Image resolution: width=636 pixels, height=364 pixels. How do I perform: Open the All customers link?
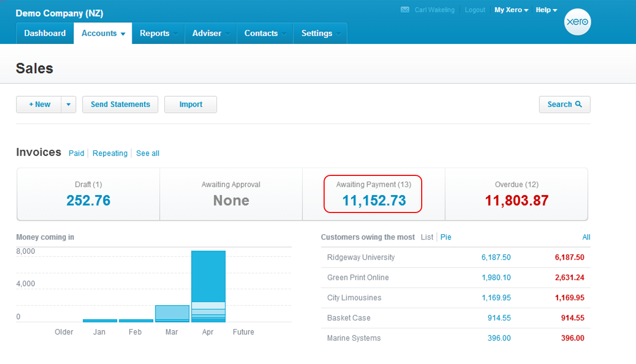[x=586, y=237]
